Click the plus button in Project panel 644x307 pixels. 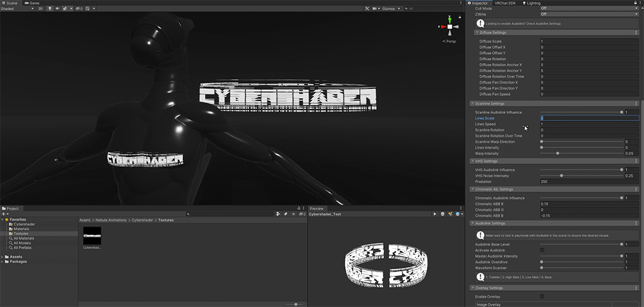coord(5,214)
